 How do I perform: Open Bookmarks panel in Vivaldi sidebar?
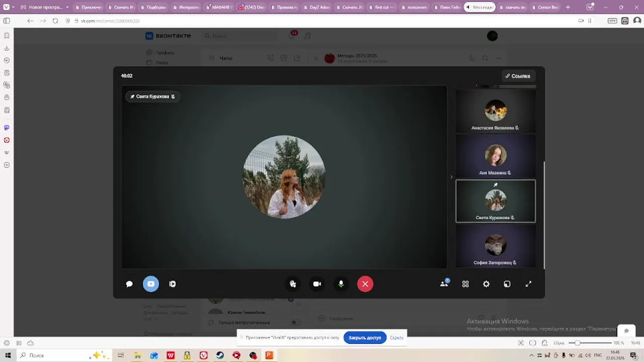[x=7, y=36]
